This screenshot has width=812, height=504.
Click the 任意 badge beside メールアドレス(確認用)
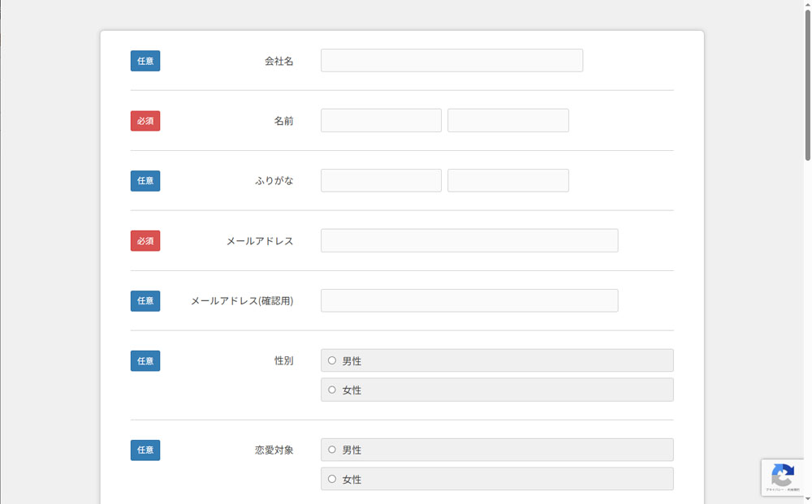click(x=145, y=301)
